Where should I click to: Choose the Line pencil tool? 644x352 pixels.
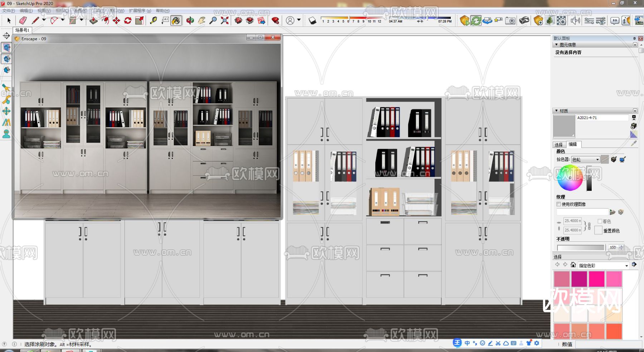click(x=35, y=20)
